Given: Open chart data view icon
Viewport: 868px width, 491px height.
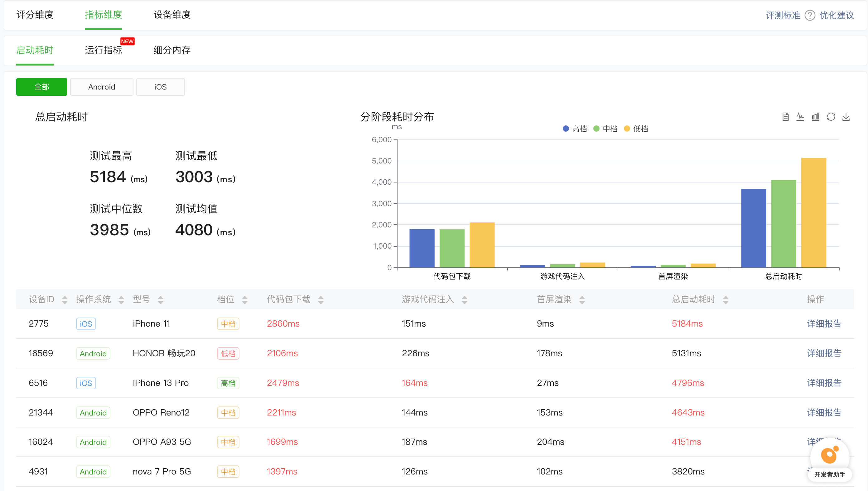Looking at the screenshot, I should pyautogui.click(x=785, y=117).
